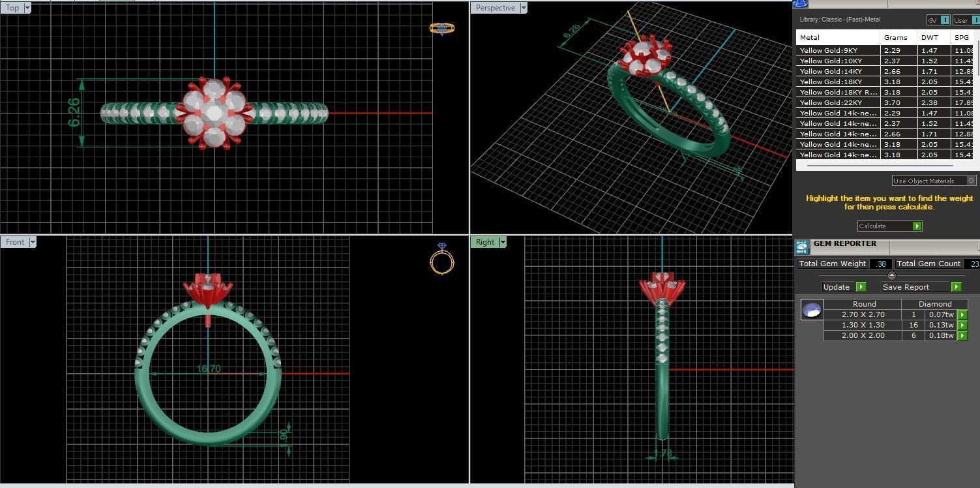Open the Right viewport dropdown arrow
This screenshot has height=488, width=980.
[x=503, y=242]
